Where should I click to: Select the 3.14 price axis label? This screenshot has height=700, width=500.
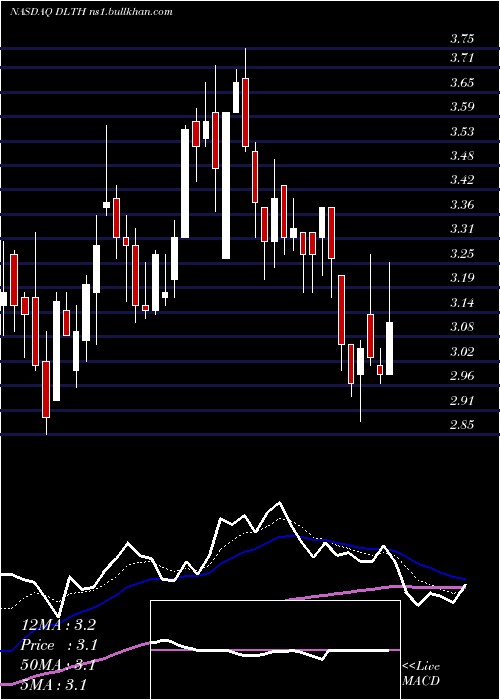(462, 303)
